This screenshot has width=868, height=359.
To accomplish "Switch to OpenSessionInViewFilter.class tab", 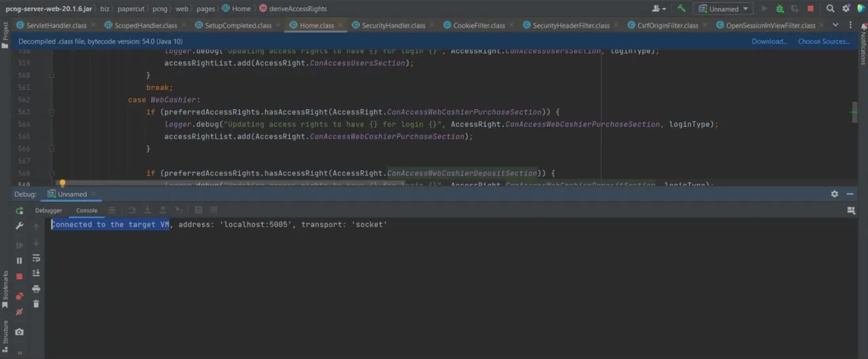I will click(x=770, y=25).
